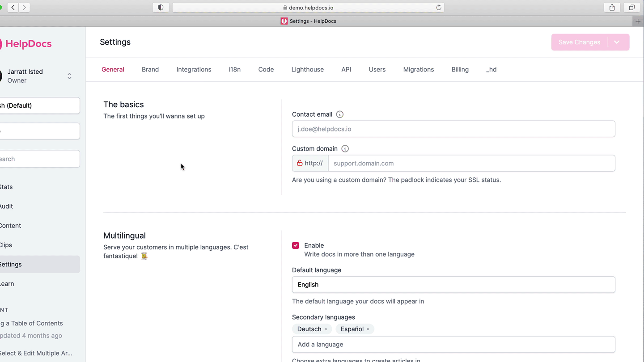644x362 pixels.
Task: Open the Save Changes dropdown arrow
Action: [617, 42]
